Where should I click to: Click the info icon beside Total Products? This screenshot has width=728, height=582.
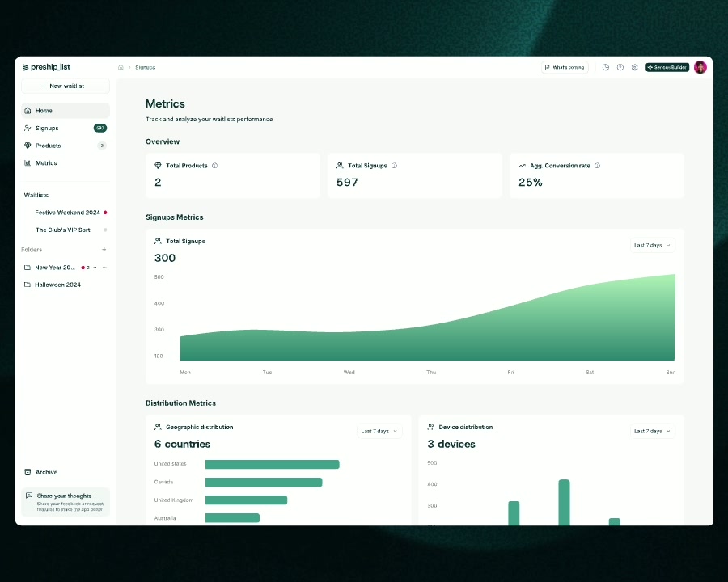tap(214, 166)
